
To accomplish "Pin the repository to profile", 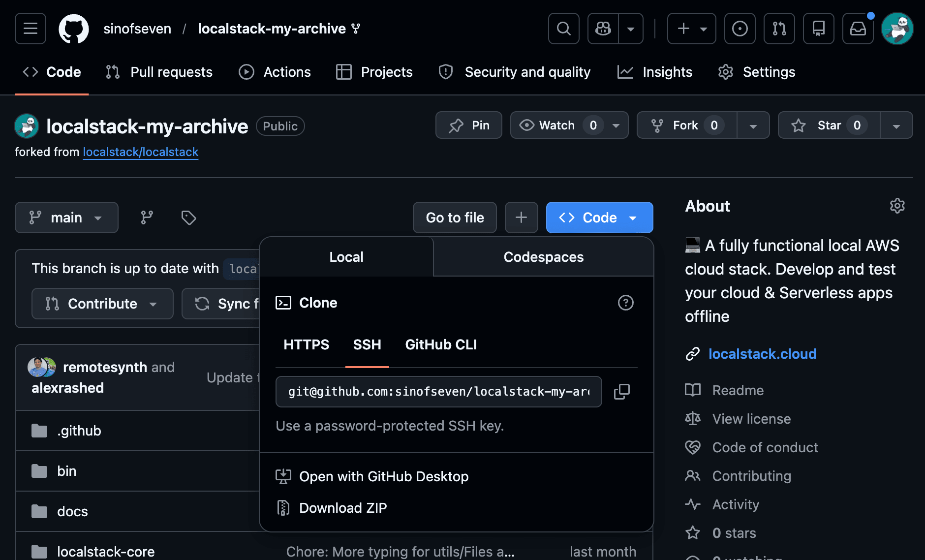I will 468,125.
